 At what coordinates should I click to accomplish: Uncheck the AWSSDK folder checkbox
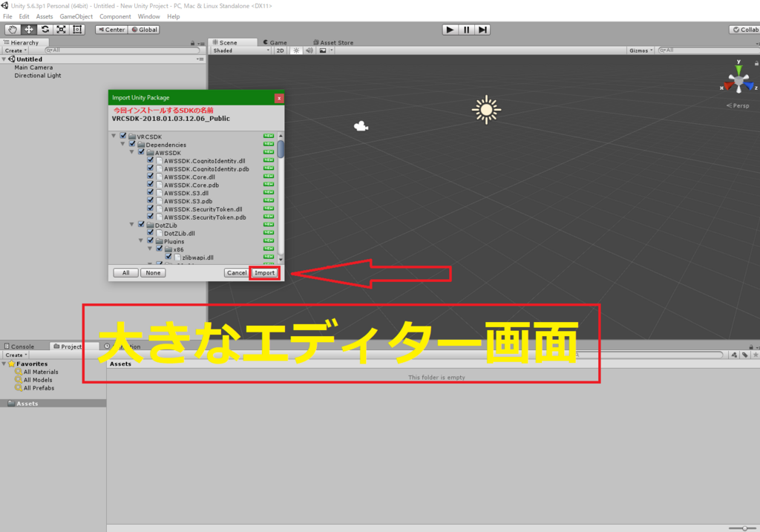coord(142,151)
